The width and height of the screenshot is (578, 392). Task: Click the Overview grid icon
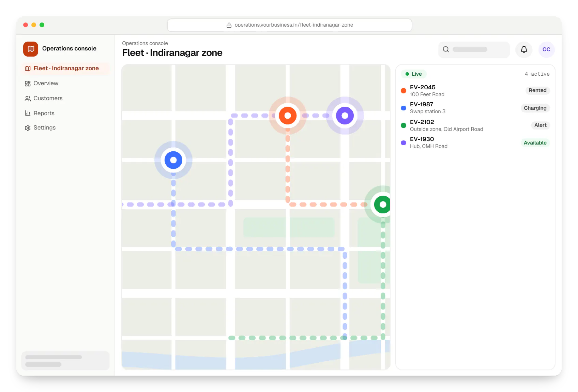click(x=28, y=84)
